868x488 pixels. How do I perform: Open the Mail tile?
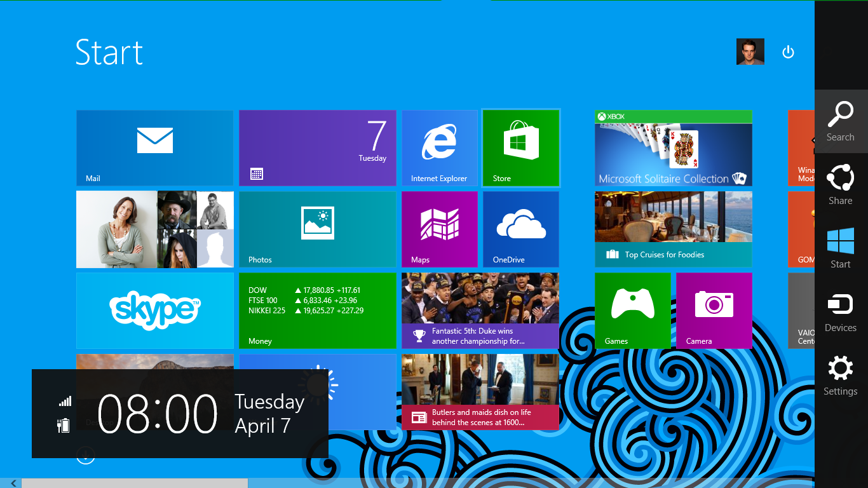click(155, 148)
